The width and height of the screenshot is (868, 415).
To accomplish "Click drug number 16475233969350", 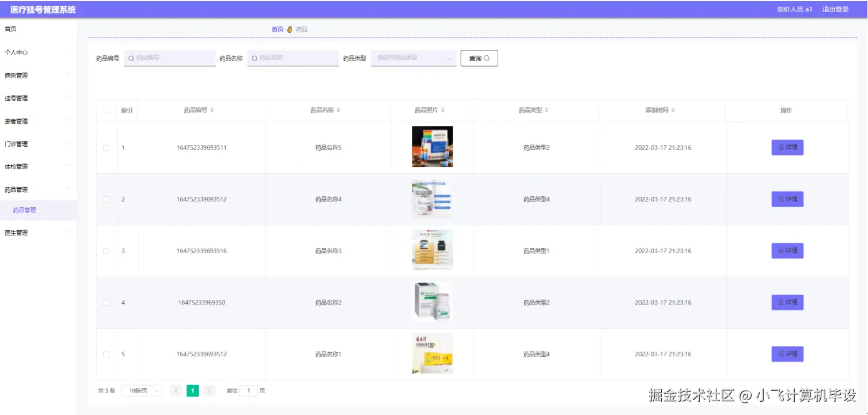I will click(202, 303).
